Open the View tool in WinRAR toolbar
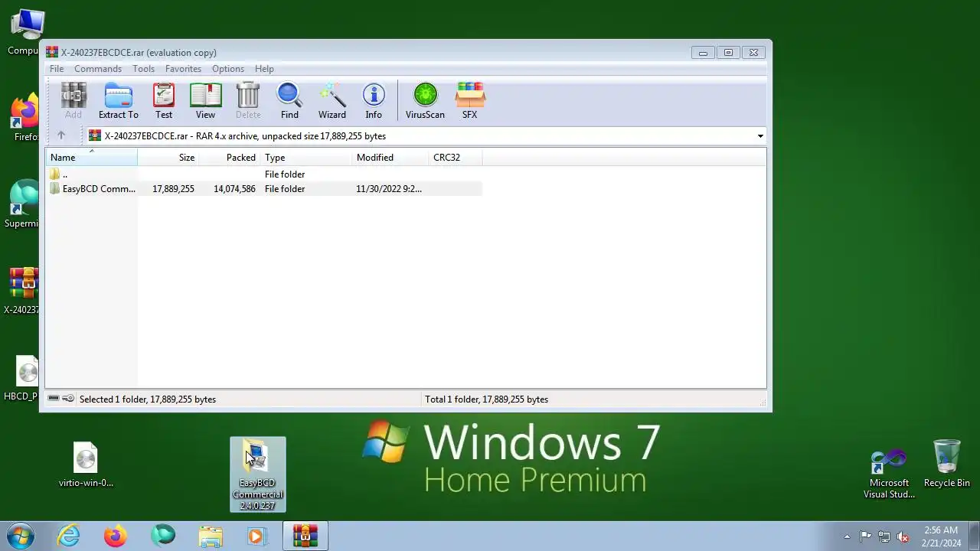Image resolution: width=980 pixels, height=551 pixels. tap(205, 101)
